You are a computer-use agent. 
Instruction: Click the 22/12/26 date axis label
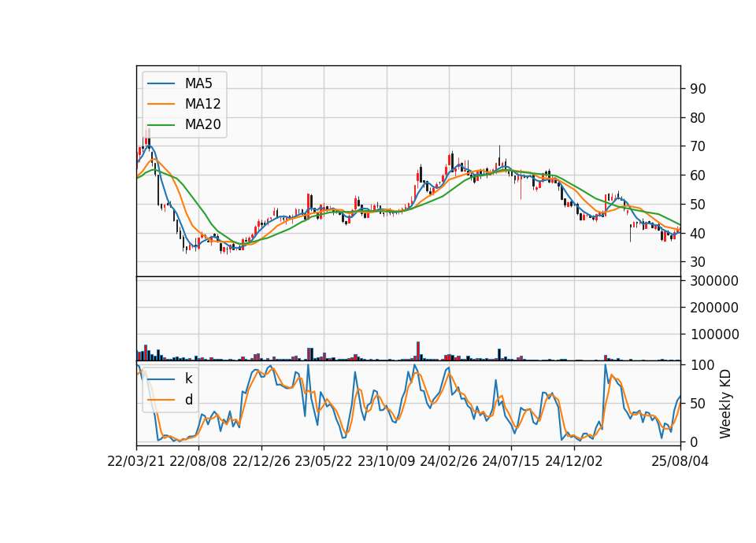[261, 461]
